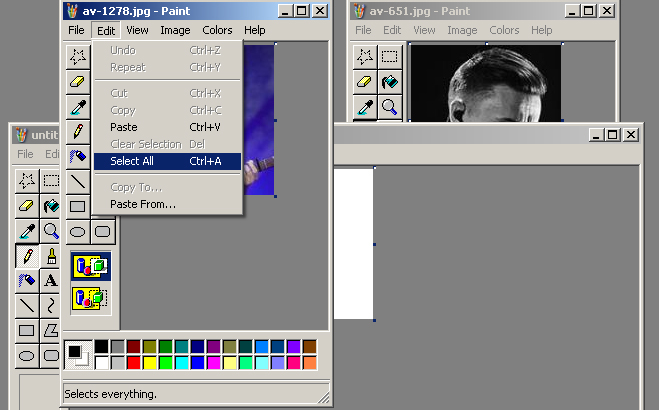Select the Rectangle tool in untitled window
This screenshot has width=659, height=410.
pos(27,331)
